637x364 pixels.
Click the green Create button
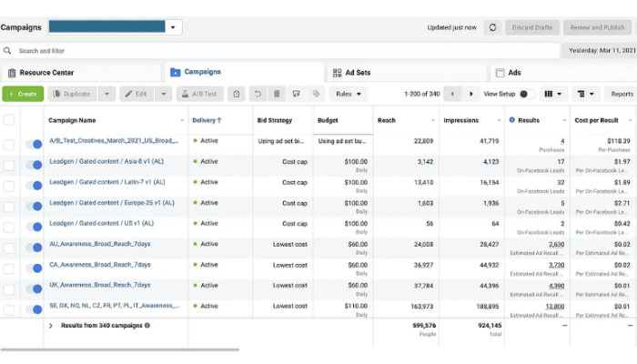[22, 94]
